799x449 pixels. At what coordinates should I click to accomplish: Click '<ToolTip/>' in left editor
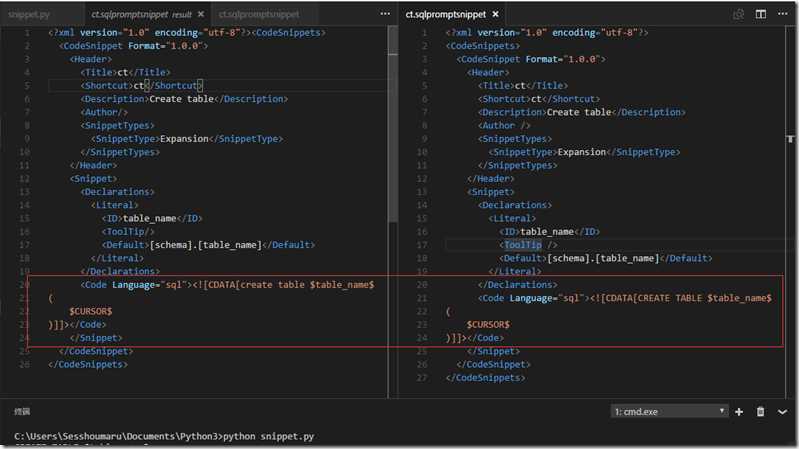(x=128, y=231)
